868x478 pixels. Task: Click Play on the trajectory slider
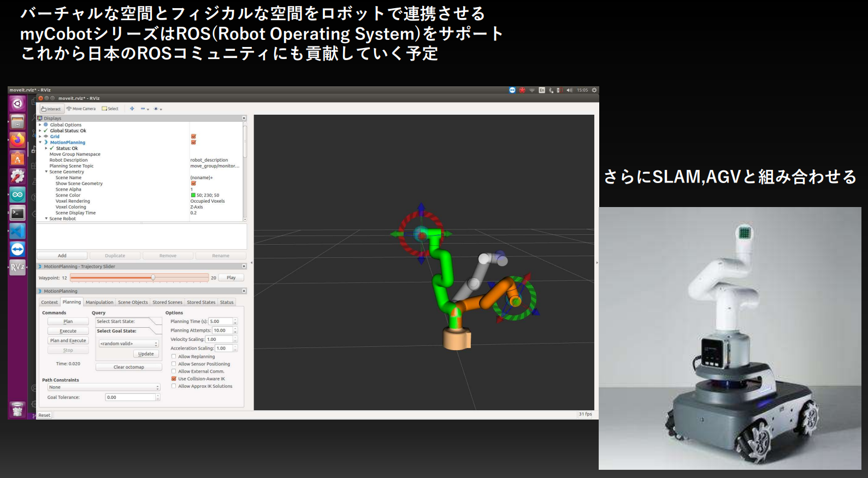pos(231,278)
